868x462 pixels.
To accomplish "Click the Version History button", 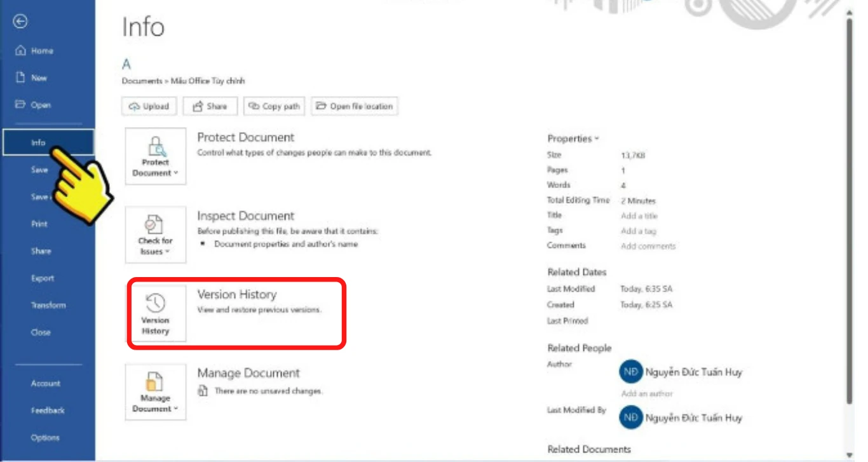I will point(156,313).
